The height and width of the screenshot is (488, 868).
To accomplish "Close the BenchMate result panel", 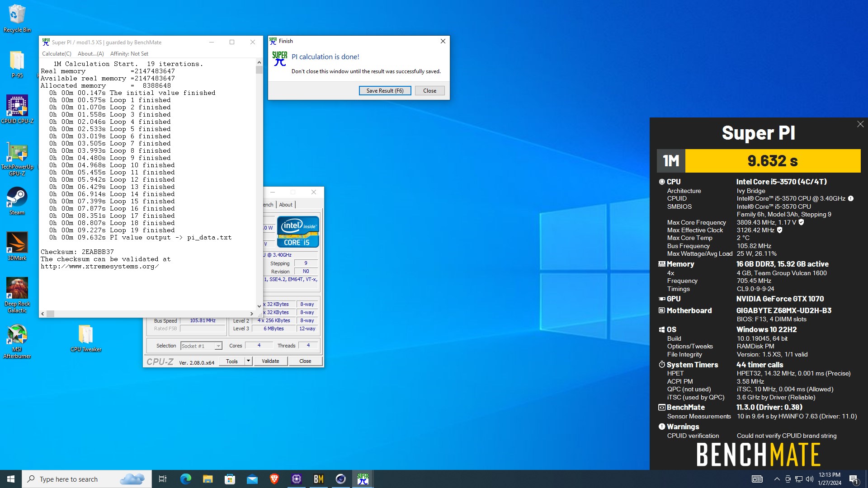I will point(860,124).
